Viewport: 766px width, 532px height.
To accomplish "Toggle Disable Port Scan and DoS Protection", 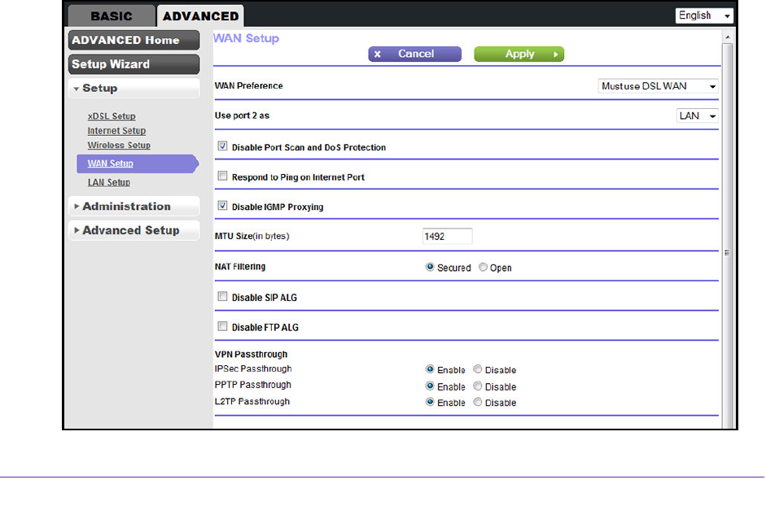I will (222, 147).
